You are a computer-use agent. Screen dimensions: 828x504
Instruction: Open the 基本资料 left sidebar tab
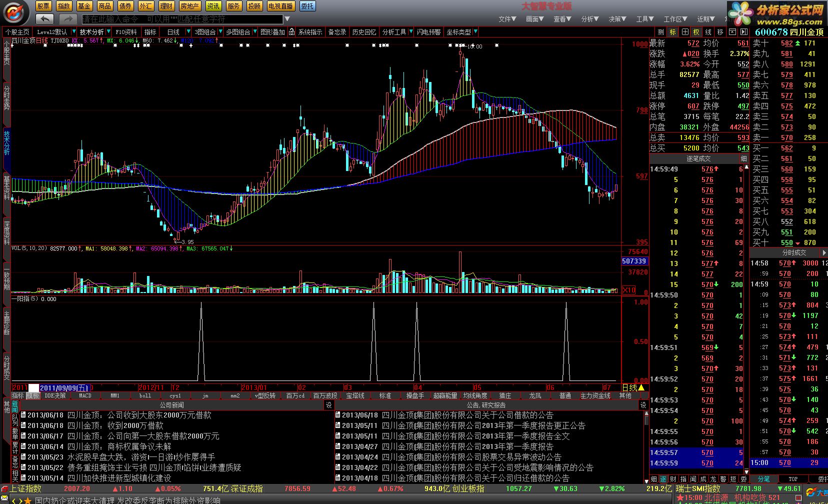click(x=6, y=187)
